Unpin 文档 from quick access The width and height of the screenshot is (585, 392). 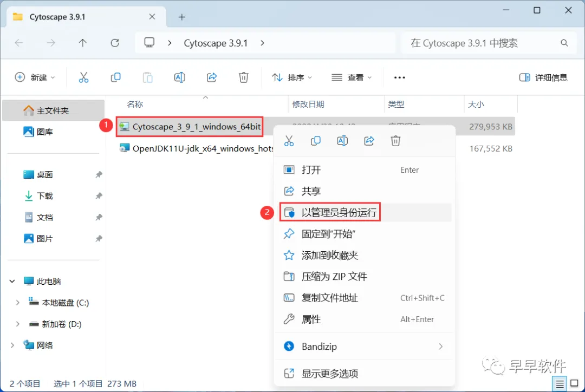click(99, 217)
